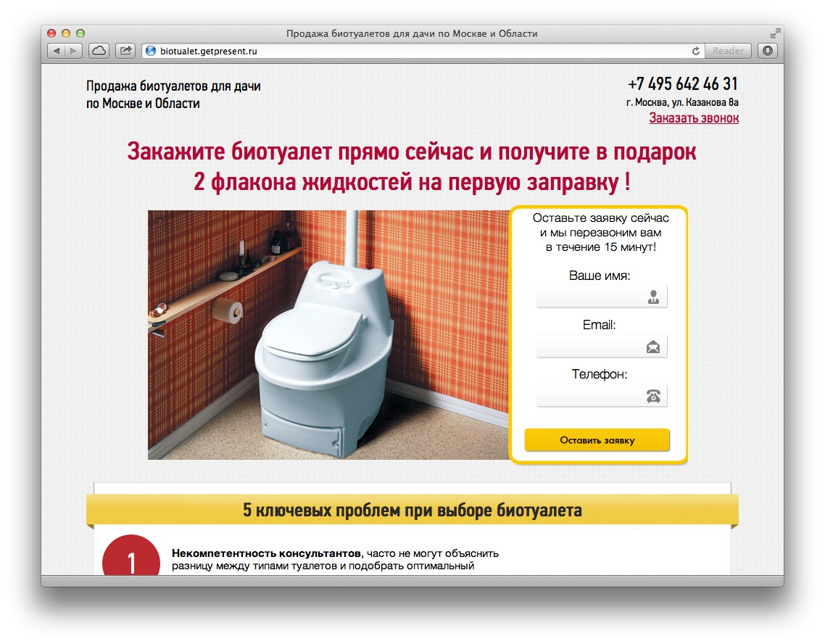The width and height of the screenshot is (825, 644).
Task: Click headline Закажите биотуалет прямо сейчас
Action: click(412, 152)
